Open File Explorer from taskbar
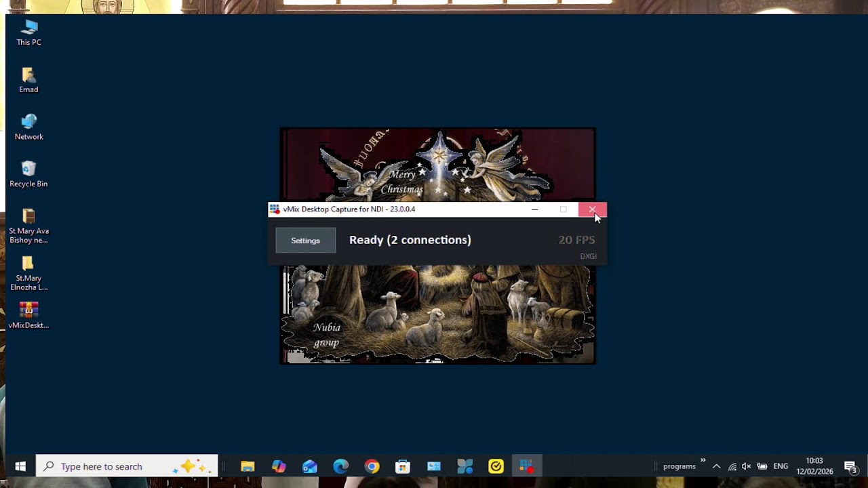The image size is (868, 488). 248,466
